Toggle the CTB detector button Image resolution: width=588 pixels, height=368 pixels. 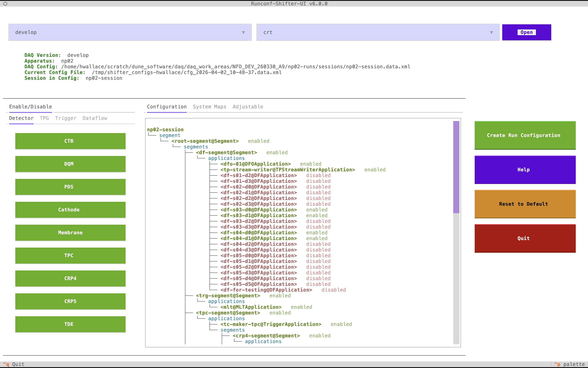pos(70,141)
